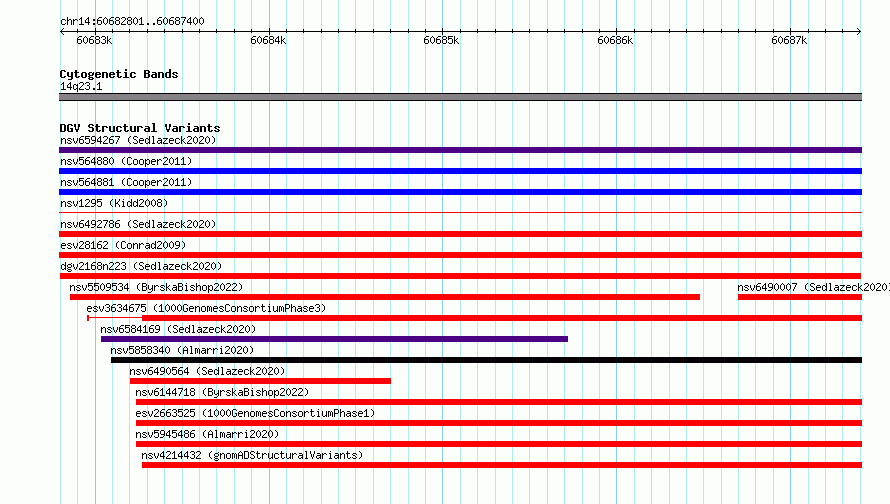890x504 pixels.
Task: Click the thin red nsv1295 variant line
Action: pyautogui.click(x=460, y=213)
